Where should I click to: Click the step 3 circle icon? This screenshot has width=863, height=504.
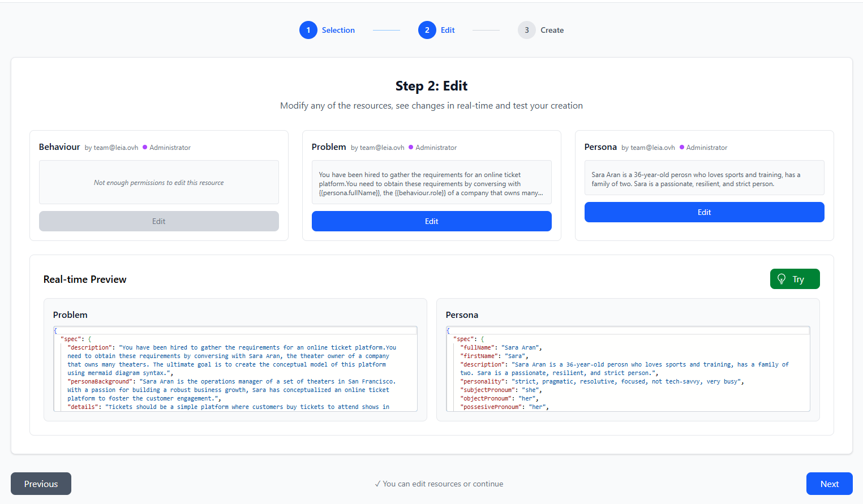pyautogui.click(x=526, y=30)
